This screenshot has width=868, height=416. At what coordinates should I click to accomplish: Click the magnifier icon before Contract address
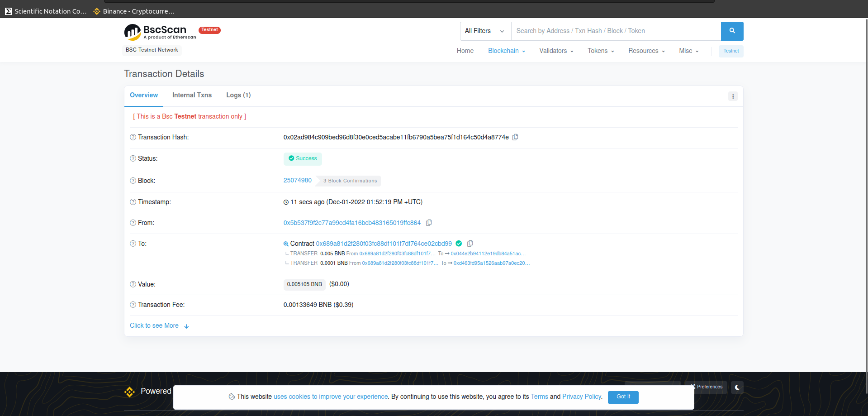pos(285,244)
